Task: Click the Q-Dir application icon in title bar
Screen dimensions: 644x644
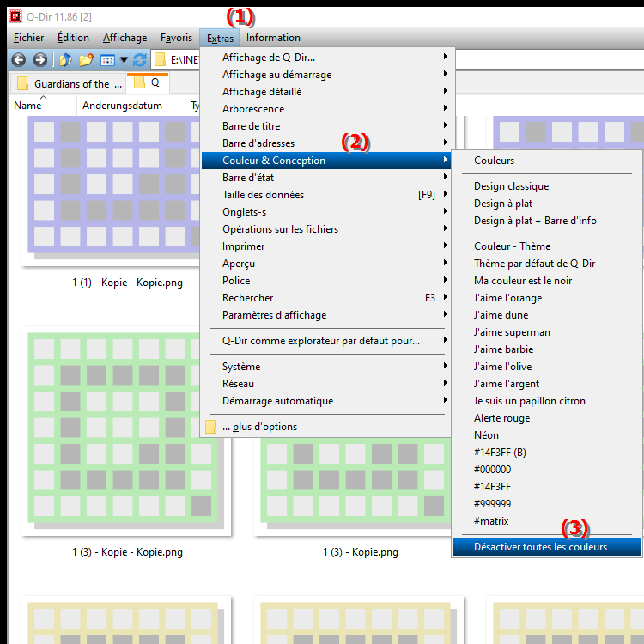Action: [15, 16]
